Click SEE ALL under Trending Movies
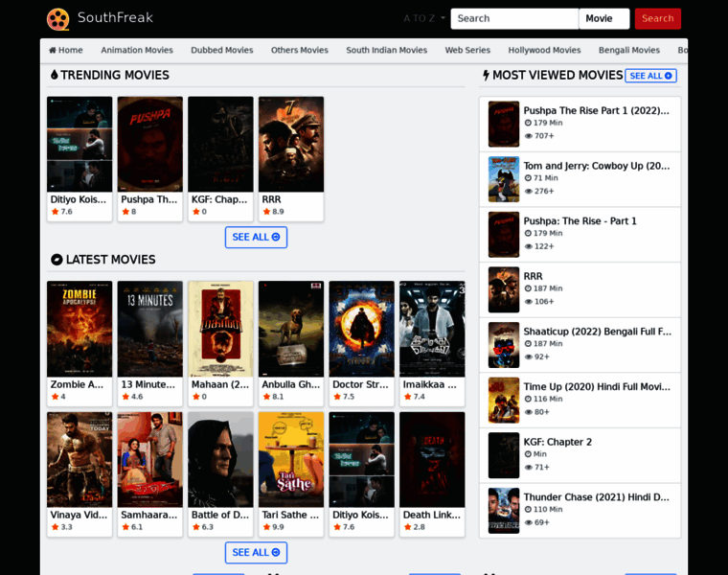 coord(256,238)
